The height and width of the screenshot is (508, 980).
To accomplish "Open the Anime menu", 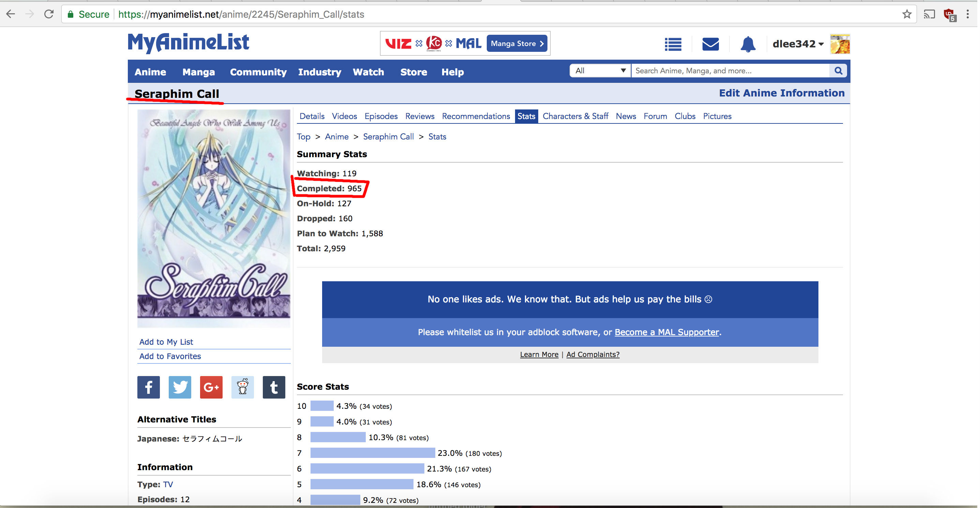I will tap(151, 72).
